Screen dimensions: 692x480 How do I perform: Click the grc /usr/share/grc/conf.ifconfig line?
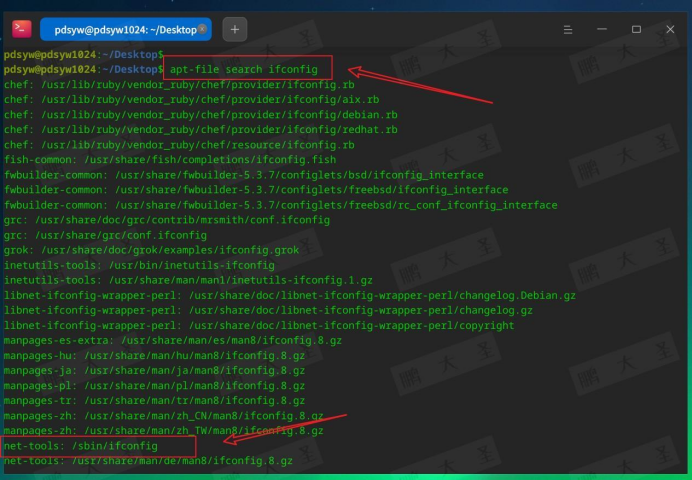point(105,235)
